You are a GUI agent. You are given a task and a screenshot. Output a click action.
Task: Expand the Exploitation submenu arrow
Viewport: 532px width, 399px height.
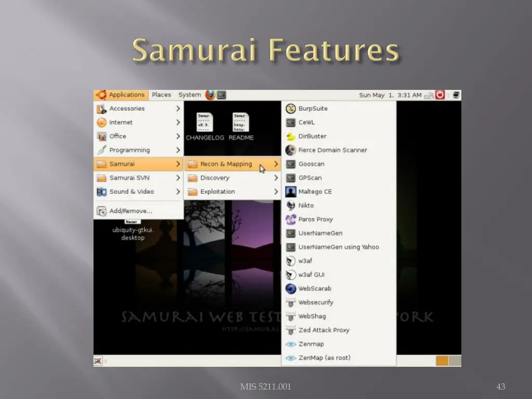click(x=276, y=192)
